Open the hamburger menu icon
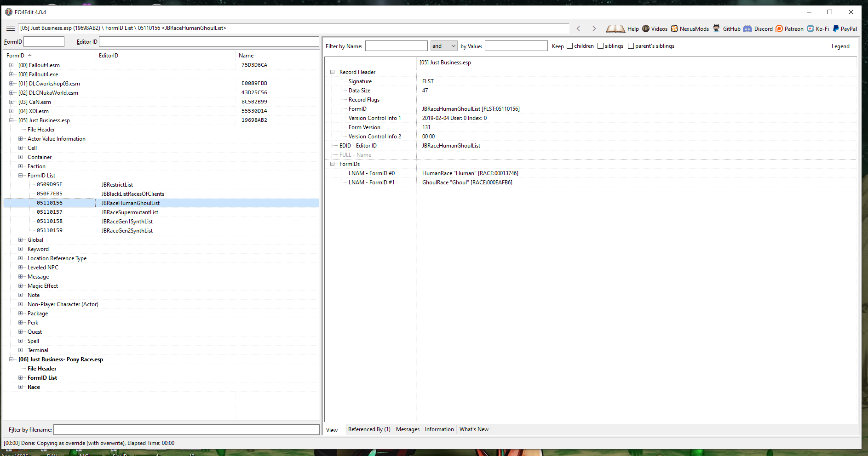 pyautogui.click(x=10, y=28)
